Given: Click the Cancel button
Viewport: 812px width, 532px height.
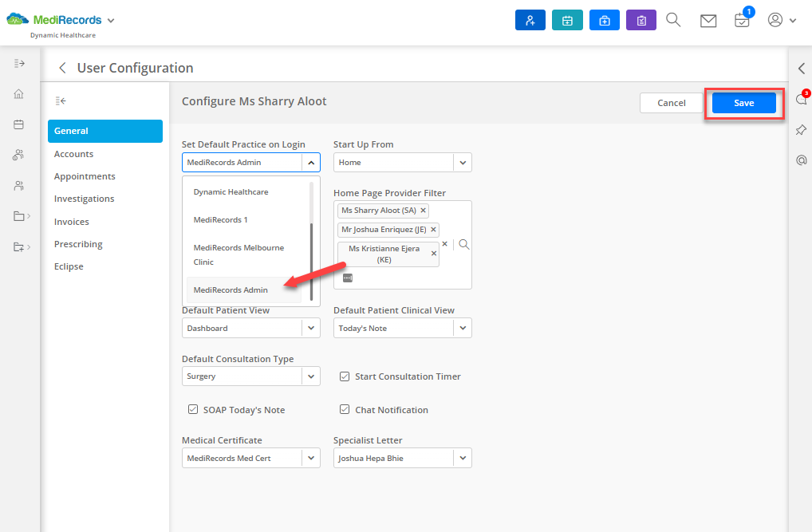Looking at the screenshot, I should pyautogui.click(x=671, y=103).
